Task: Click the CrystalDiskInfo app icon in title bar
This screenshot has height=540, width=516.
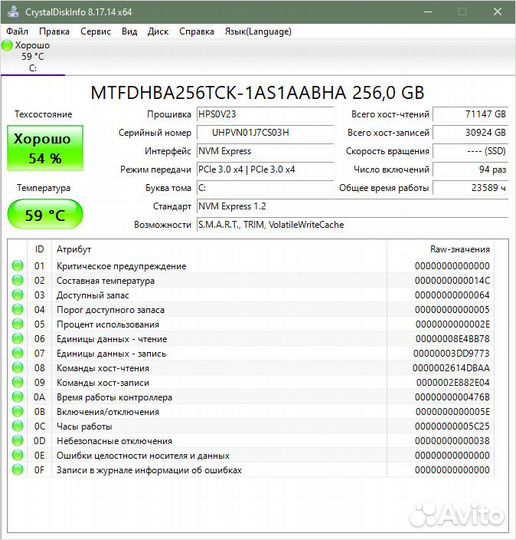Action: pyautogui.click(x=13, y=11)
